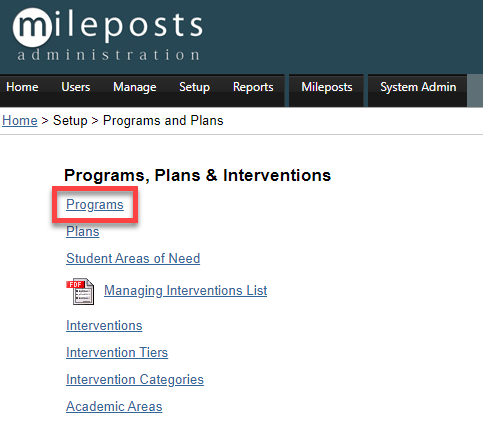
Task: Open the highlighted Programs link
Action: coord(95,204)
